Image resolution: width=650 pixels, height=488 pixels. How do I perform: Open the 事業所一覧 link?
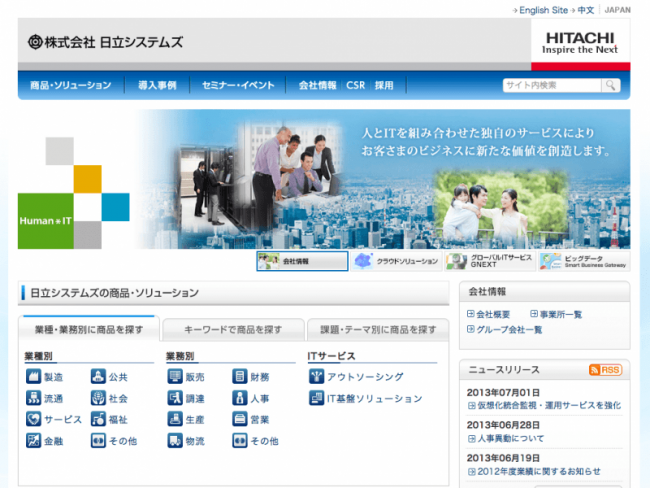pos(560,314)
